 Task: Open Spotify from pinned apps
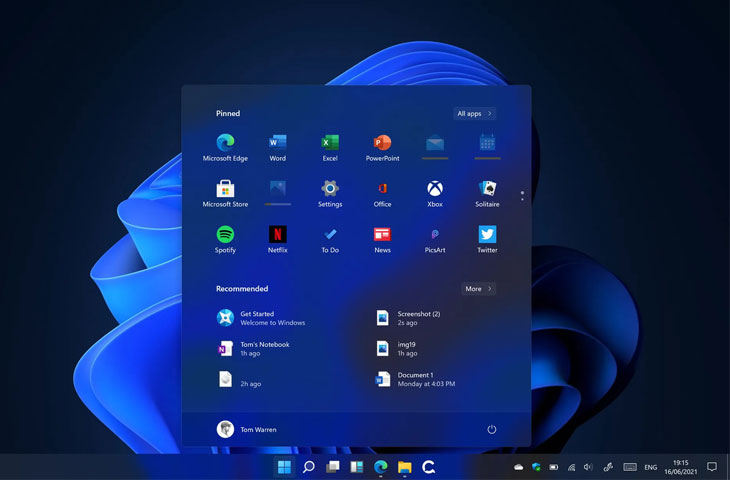tap(225, 235)
